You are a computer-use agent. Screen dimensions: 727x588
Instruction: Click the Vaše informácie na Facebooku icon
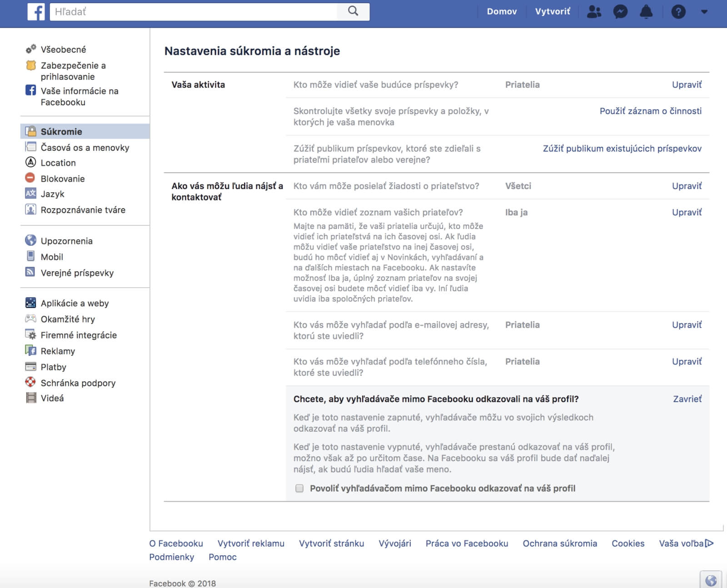[30, 90]
